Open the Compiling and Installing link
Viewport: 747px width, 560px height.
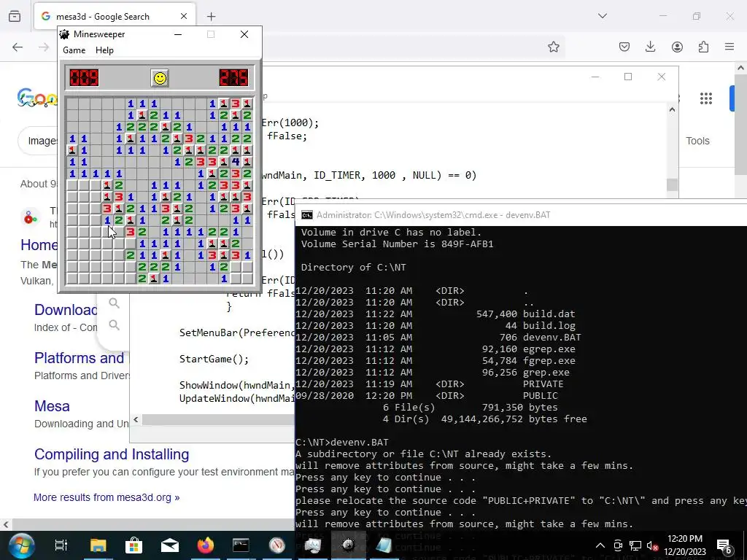click(112, 454)
